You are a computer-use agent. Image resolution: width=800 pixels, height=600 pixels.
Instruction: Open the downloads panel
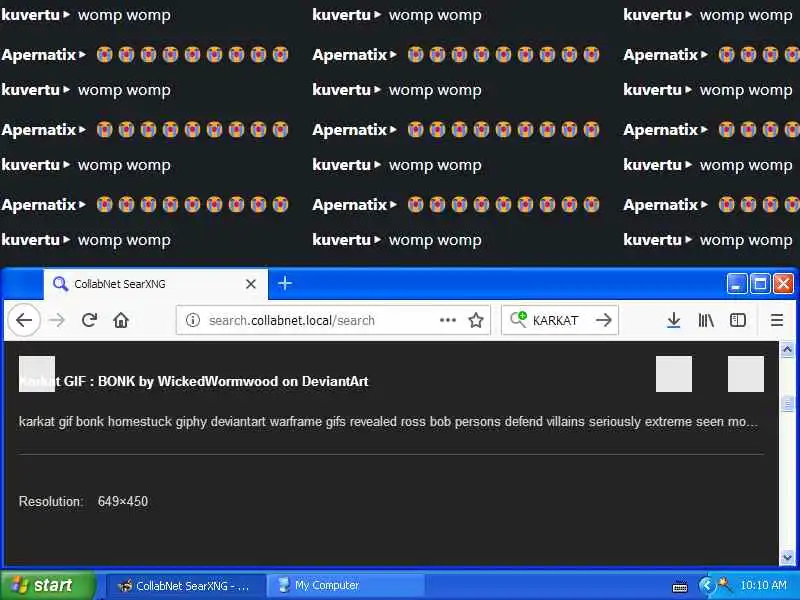673,320
